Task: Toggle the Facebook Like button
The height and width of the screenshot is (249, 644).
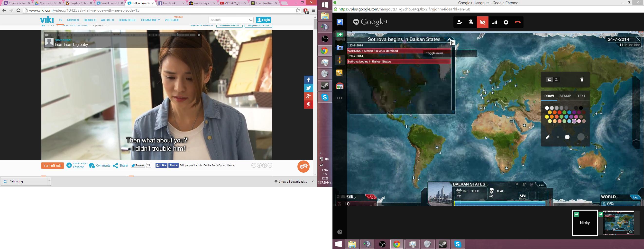Action: coord(162,165)
